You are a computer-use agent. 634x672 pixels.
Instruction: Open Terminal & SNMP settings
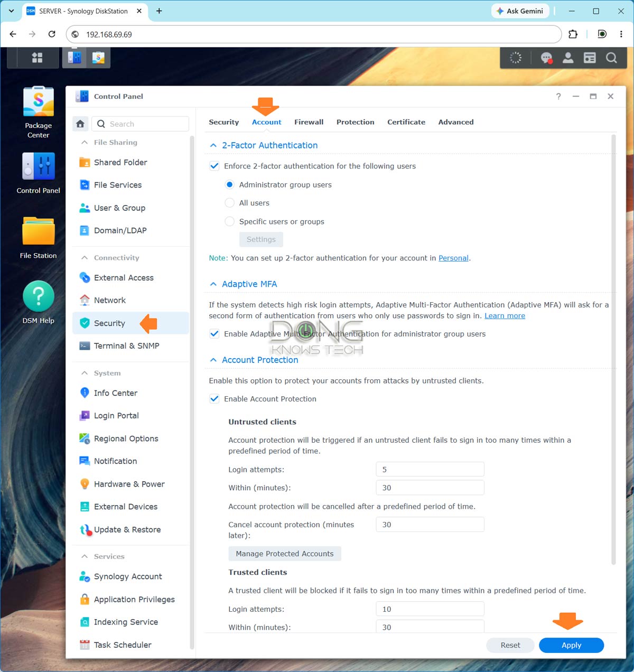tap(130, 346)
